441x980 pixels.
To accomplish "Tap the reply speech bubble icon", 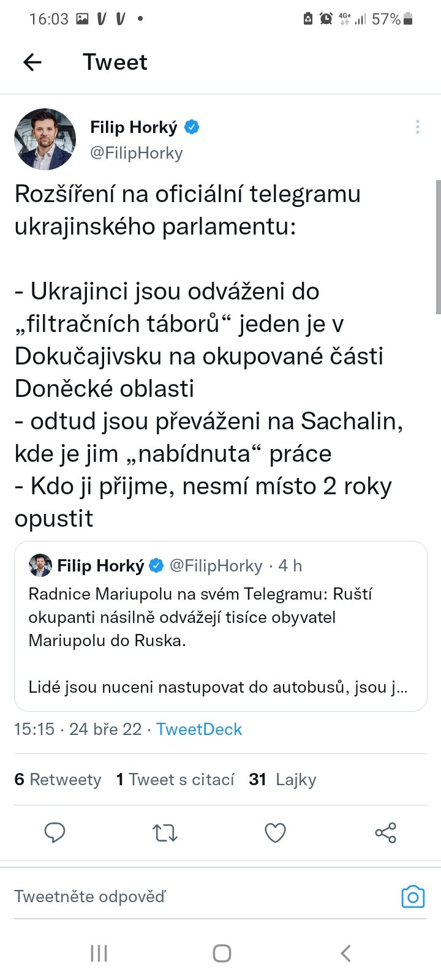I will 55,832.
